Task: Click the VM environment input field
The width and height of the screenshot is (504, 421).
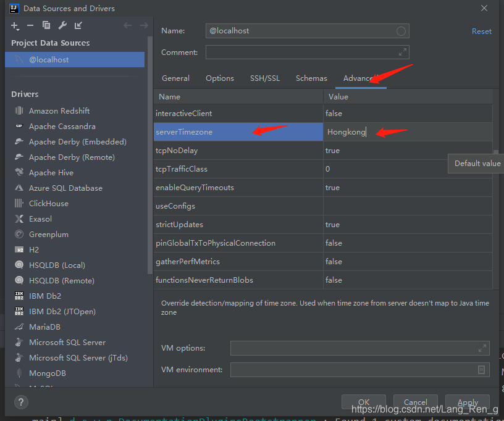Action: 359,370
